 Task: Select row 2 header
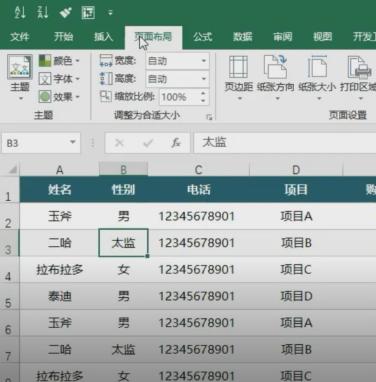click(x=9, y=217)
